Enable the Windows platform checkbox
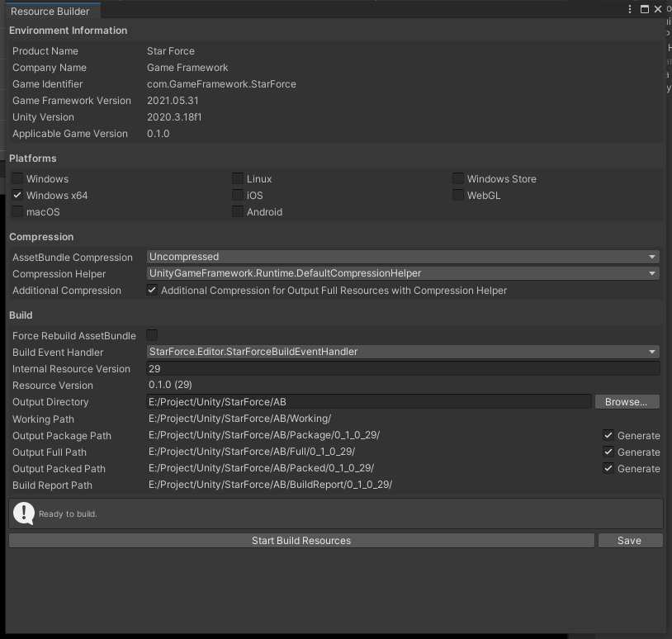672x639 pixels. 17,178
